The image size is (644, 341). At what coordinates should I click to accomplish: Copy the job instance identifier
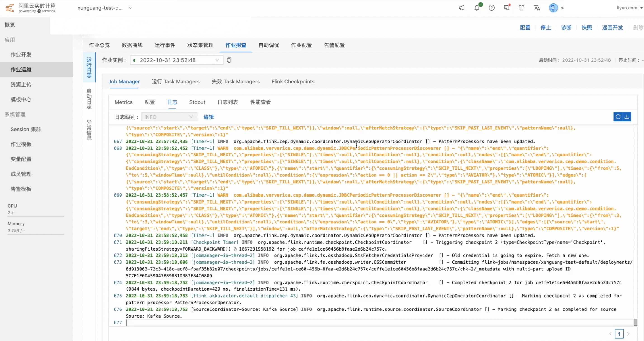pyautogui.click(x=229, y=60)
